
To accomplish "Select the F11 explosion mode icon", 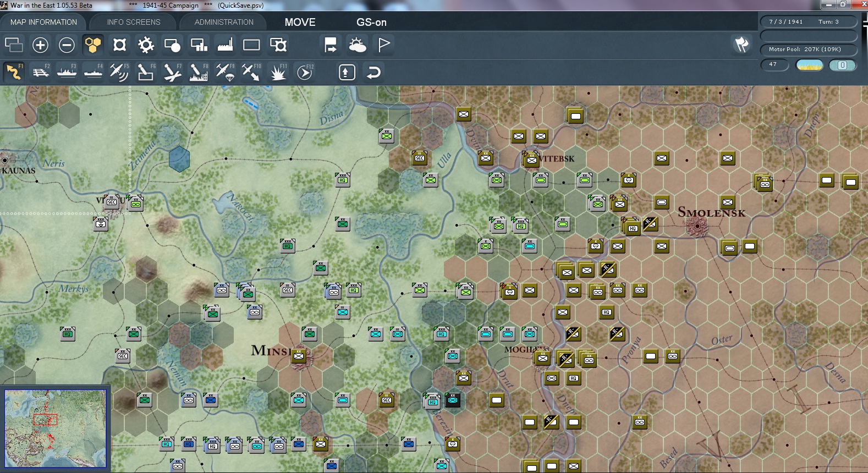I will click(278, 72).
